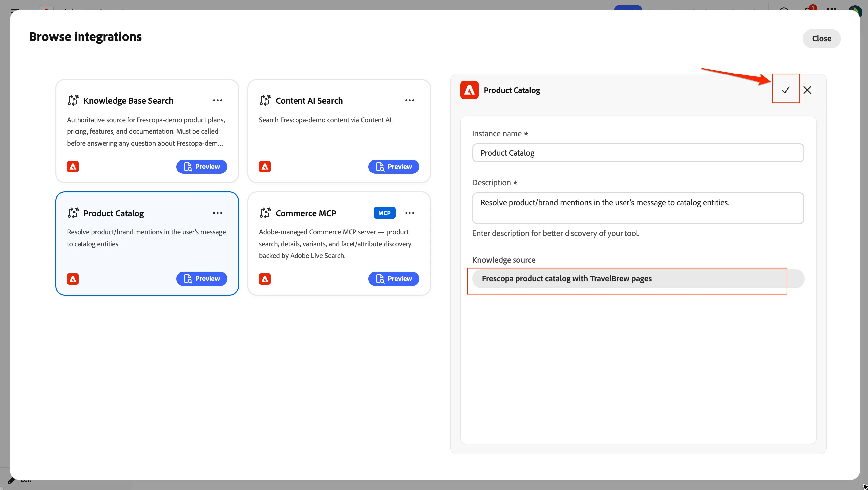
Task: Open more options menu on Product Catalog card
Action: click(x=218, y=213)
